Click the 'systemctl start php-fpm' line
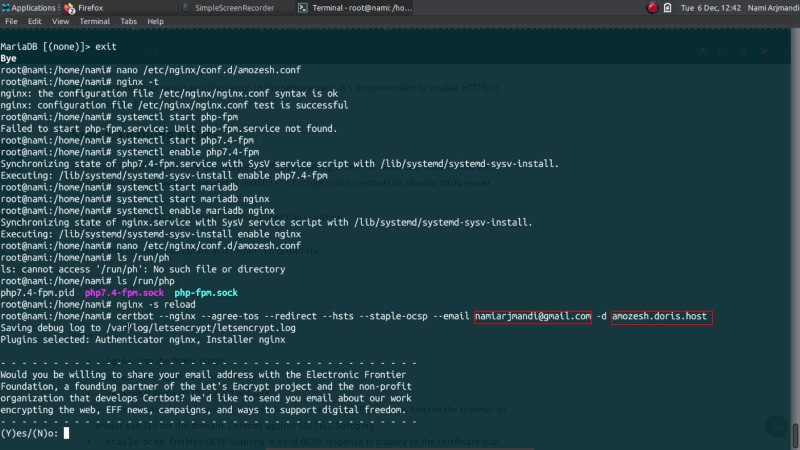The width and height of the screenshot is (800, 450). [119, 117]
